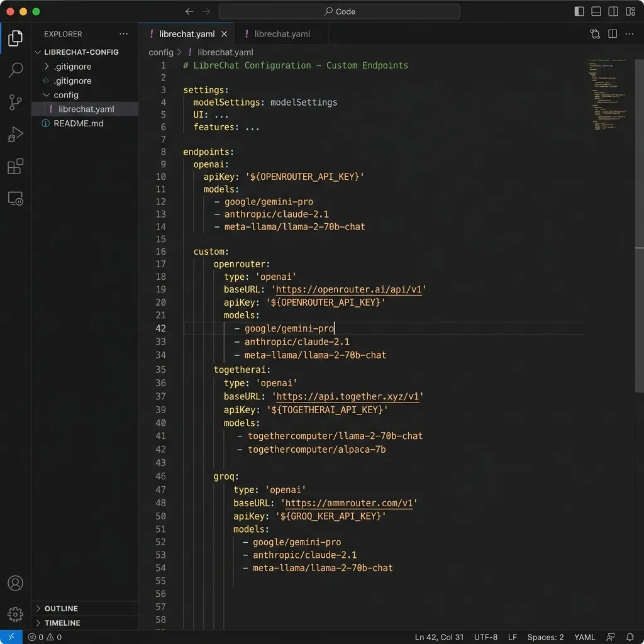Select the .gitignore file with diamond icon
The height and width of the screenshot is (644, 644).
point(85,80)
